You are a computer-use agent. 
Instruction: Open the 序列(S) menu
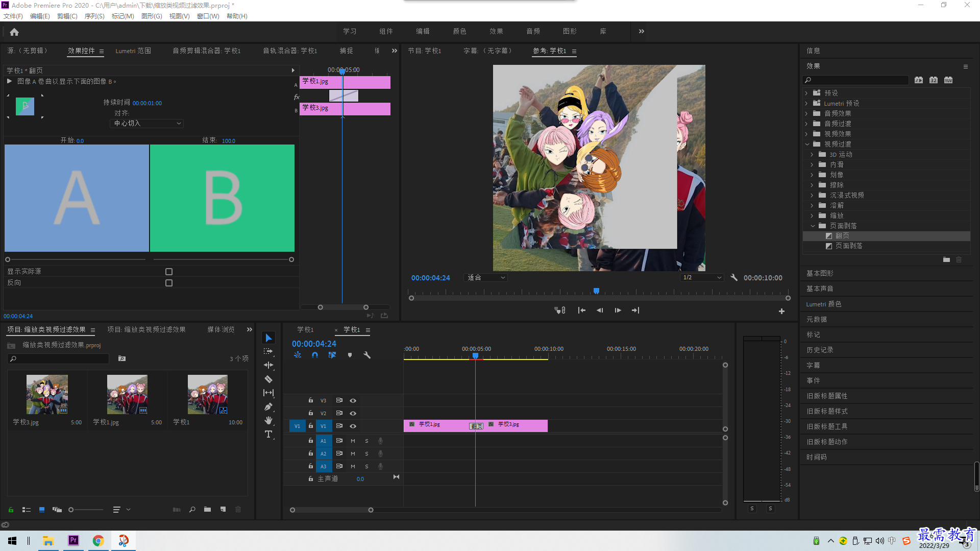tap(94, 16)
